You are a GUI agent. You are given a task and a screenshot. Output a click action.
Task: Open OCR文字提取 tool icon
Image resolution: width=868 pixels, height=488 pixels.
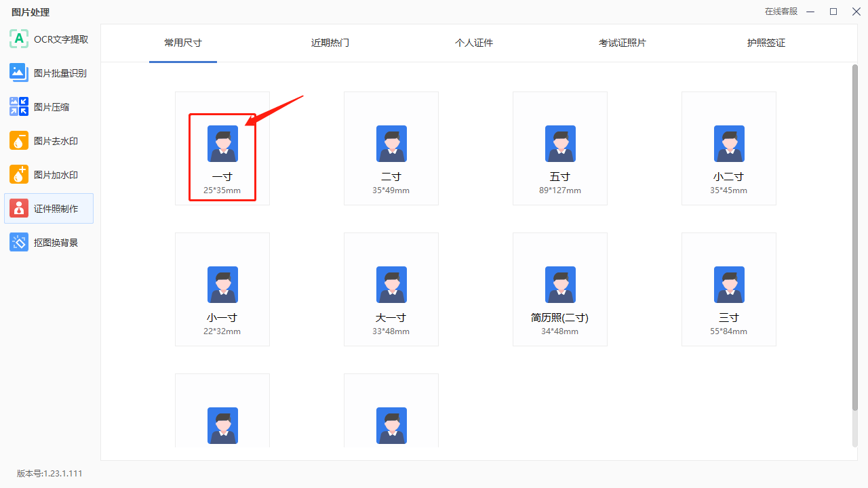tap(19, 39)
